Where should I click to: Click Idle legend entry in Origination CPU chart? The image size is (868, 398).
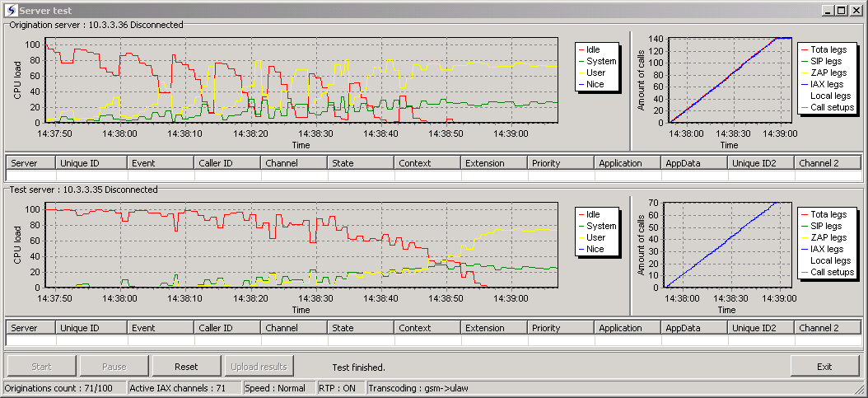[x=590, y=49]
